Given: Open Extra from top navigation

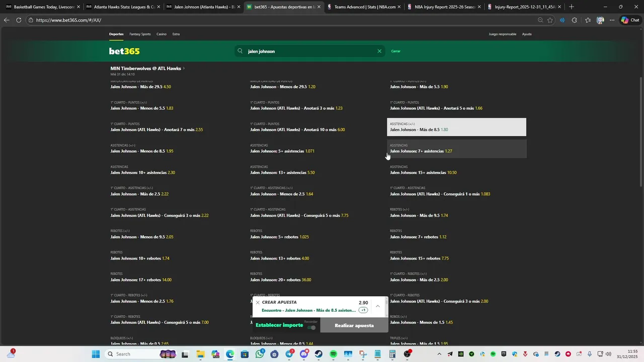Looking at the screenshot, I should tap(176, 34).
